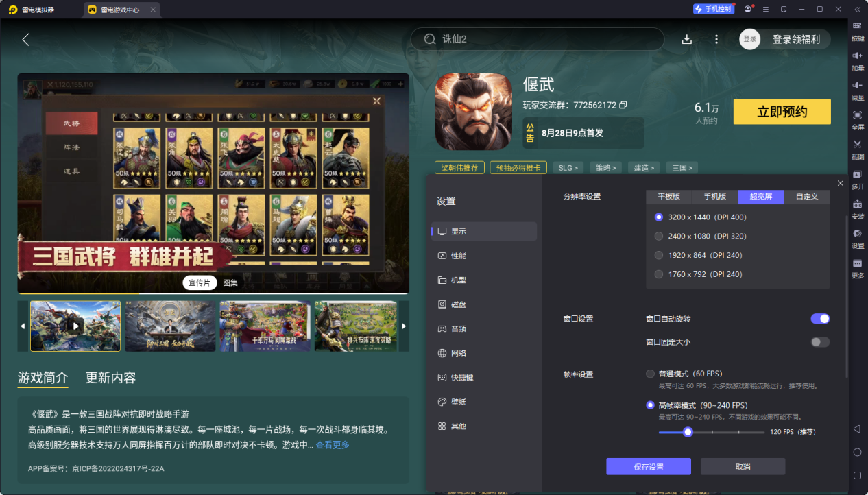Show next thumbnails with right arrow
The height and width of the screenshot is (495, 868).
pos(404,326)
